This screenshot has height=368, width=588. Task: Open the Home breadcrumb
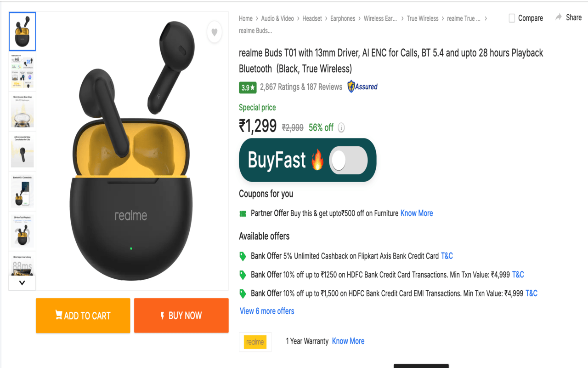(245, 18)
